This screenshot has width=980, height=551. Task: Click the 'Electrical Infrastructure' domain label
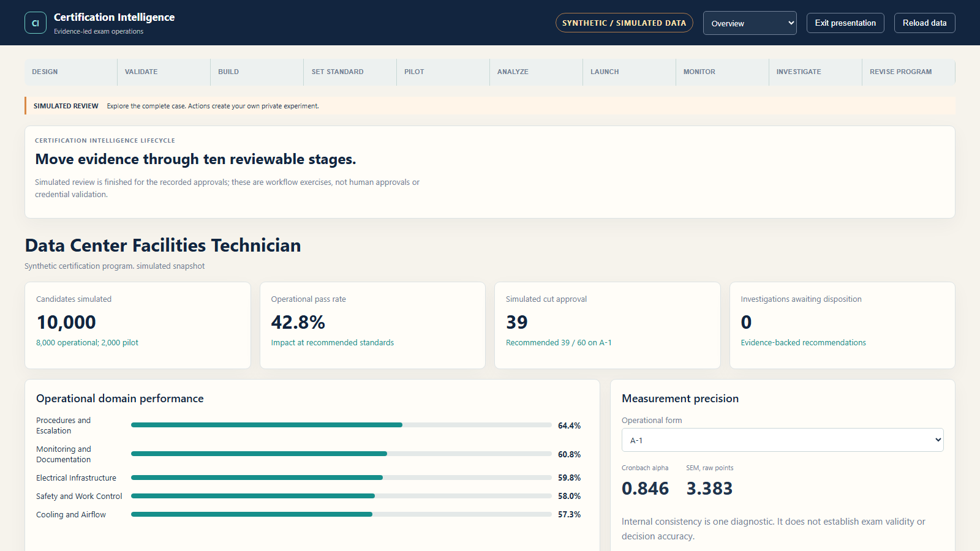pos(76,478)
